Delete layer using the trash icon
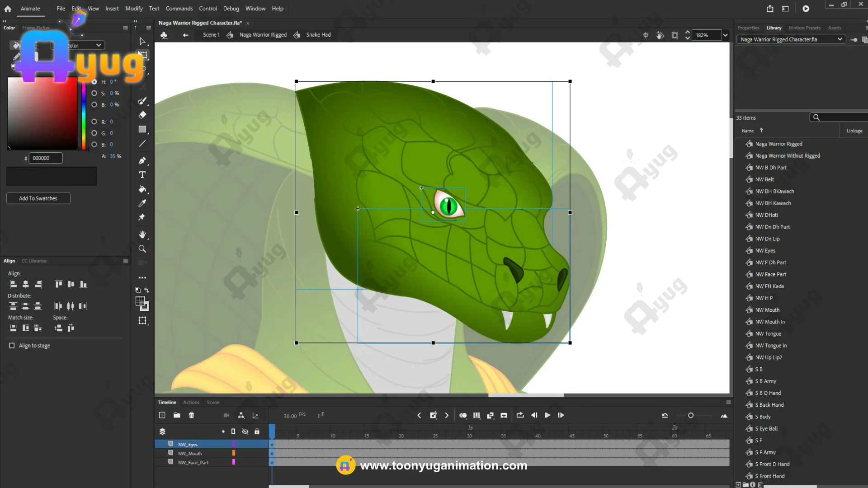 (191, 415)
